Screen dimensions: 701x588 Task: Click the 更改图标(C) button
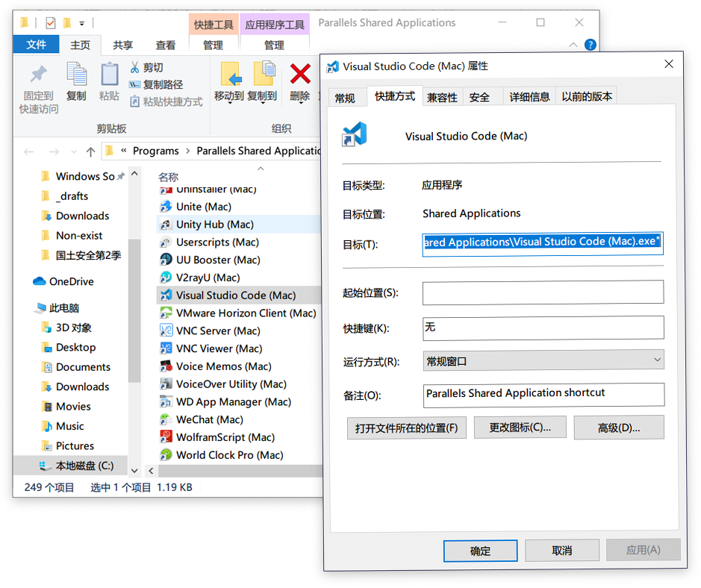pos(520,428)
